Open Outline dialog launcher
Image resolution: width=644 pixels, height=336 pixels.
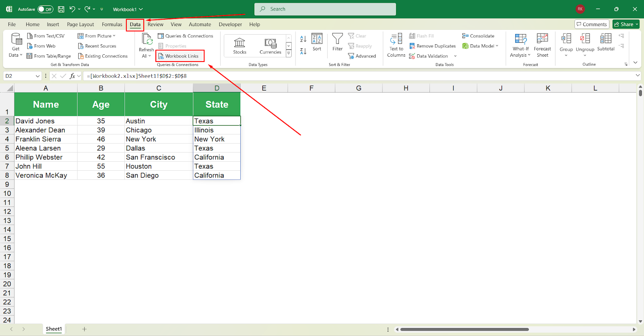click(x=626, y=64)
